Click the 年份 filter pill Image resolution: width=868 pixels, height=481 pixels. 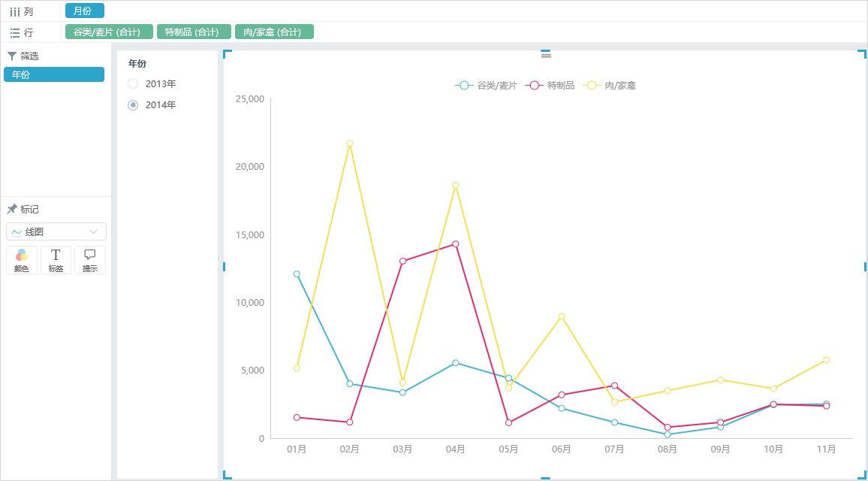click(x=54, y=74)
